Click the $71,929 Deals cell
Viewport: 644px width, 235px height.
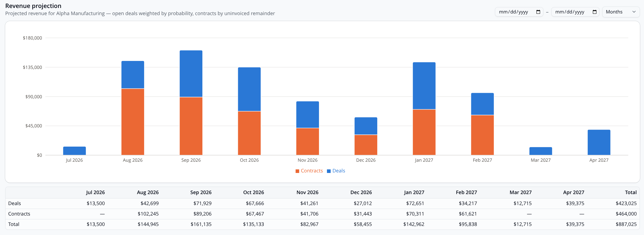click(x=202, y=203)
